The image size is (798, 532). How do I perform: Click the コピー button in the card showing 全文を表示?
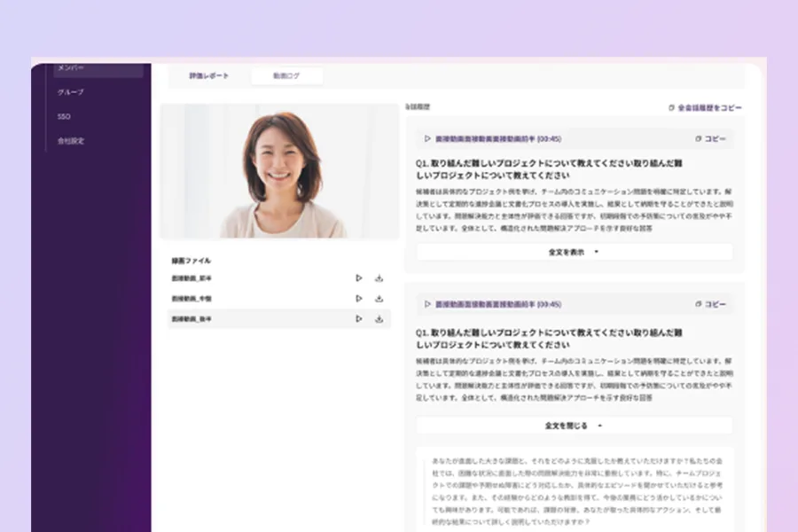710,138
